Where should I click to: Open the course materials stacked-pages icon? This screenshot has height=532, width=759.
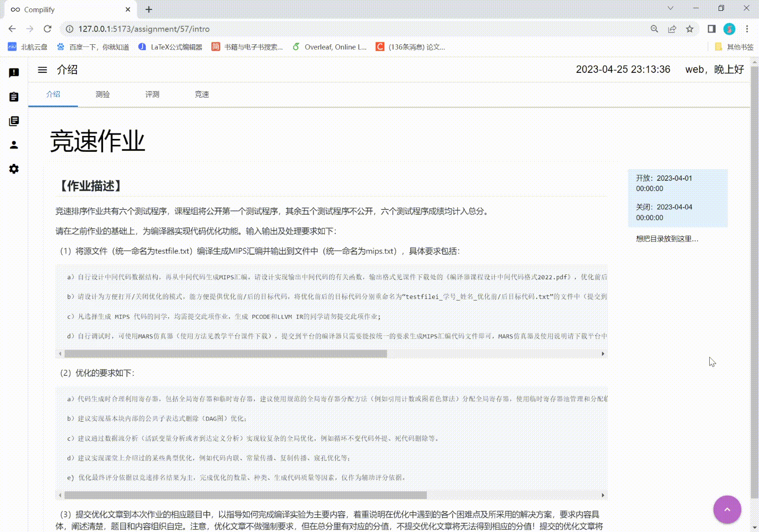pos(13,121)
